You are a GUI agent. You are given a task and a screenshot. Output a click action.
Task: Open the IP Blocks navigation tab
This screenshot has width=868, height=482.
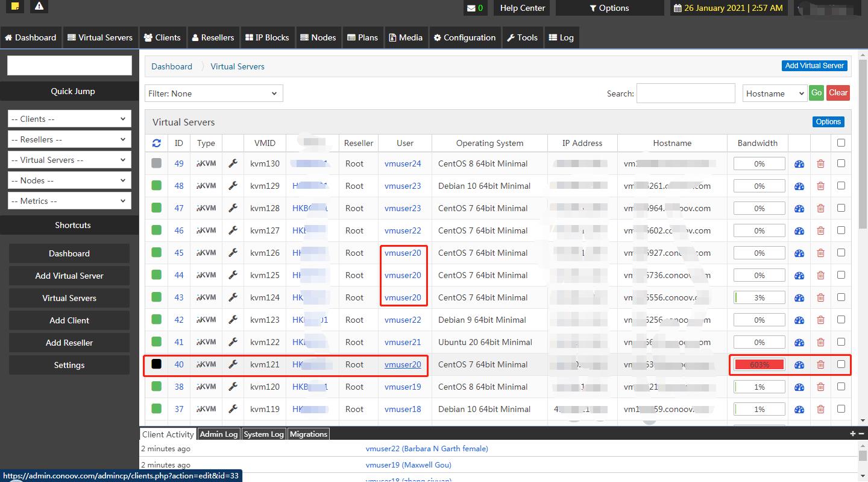[267, 37]
